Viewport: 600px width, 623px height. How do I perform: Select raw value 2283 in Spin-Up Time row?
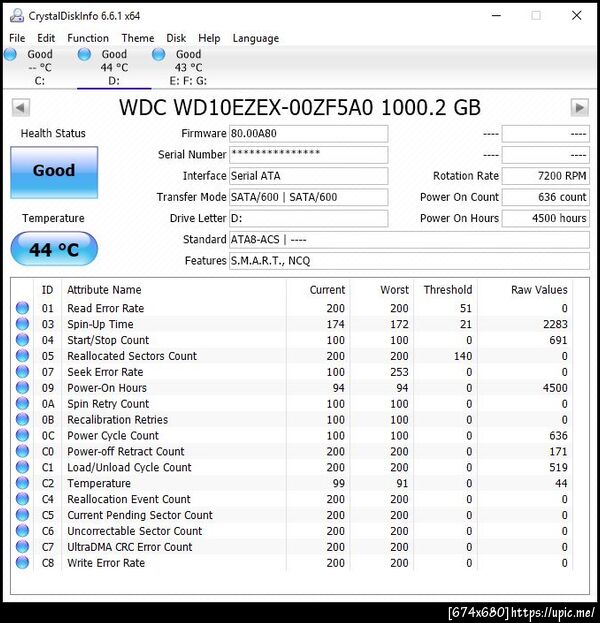[555, 324]
